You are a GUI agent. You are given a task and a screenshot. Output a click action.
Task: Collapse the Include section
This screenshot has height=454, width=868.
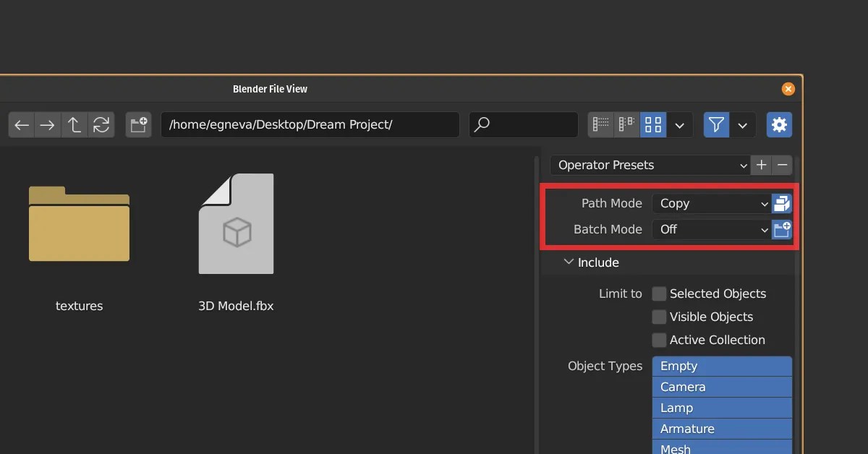click(x=569, y=262)
